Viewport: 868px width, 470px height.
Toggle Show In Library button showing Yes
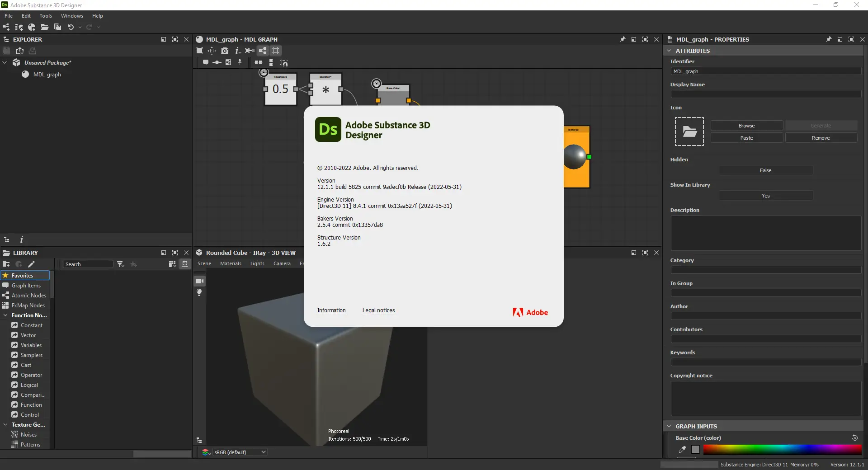(766, 196)
